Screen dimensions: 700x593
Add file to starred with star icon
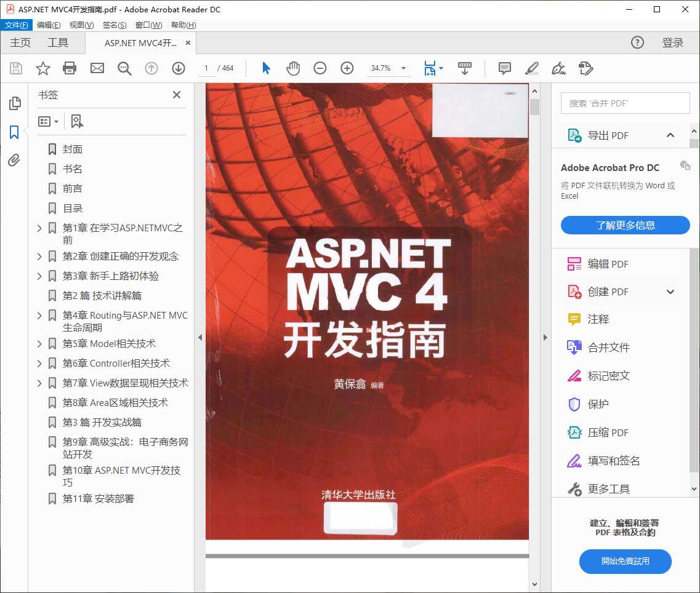click(x=43, y=68)
